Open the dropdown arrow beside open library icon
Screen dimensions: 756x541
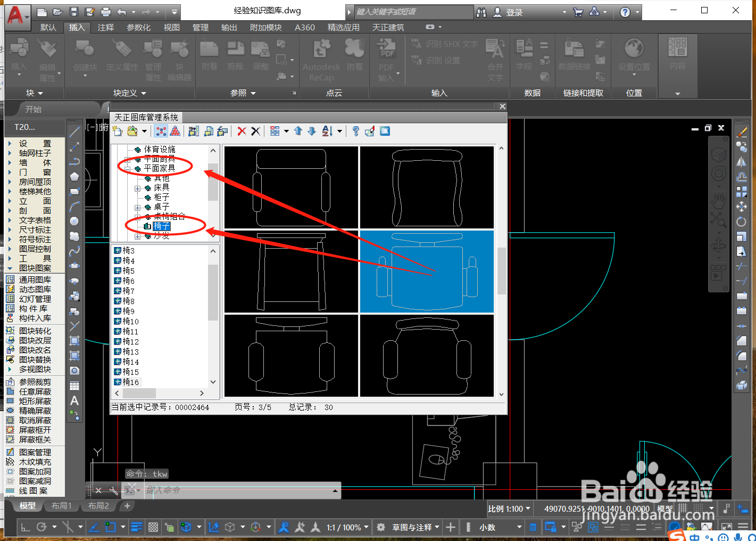pyautogui.click(x=144, y=131)
